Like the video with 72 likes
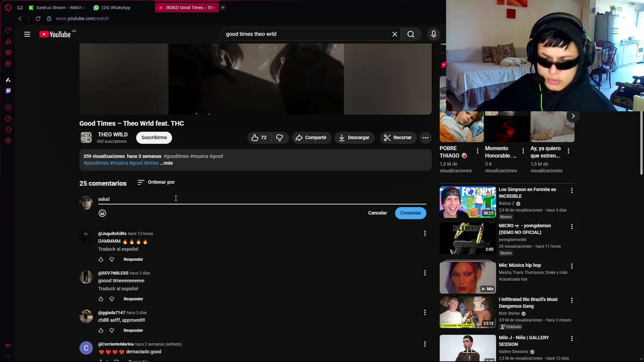 [259, 137]
